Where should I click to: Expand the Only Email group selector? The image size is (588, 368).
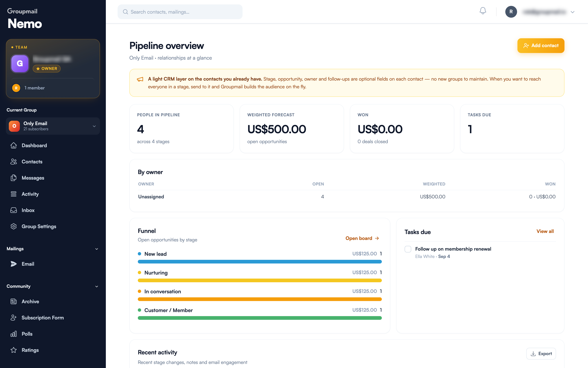tap(53, 126)
